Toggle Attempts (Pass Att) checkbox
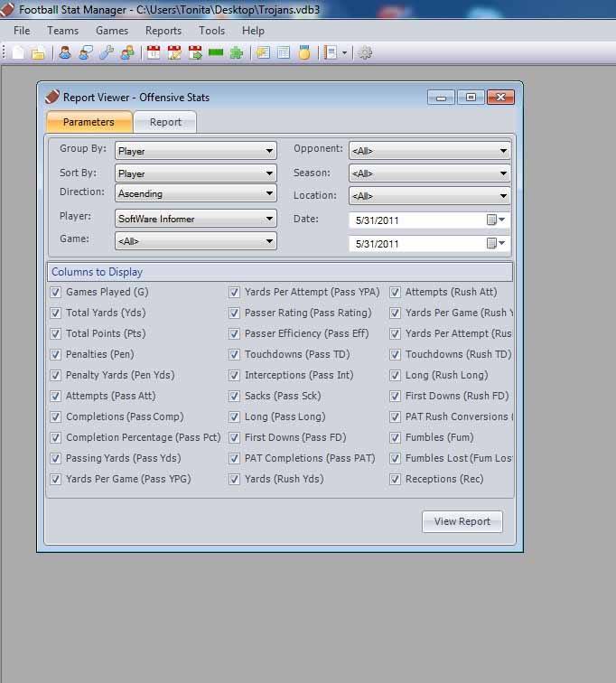 pyautogui.click(x=56, y=396)
